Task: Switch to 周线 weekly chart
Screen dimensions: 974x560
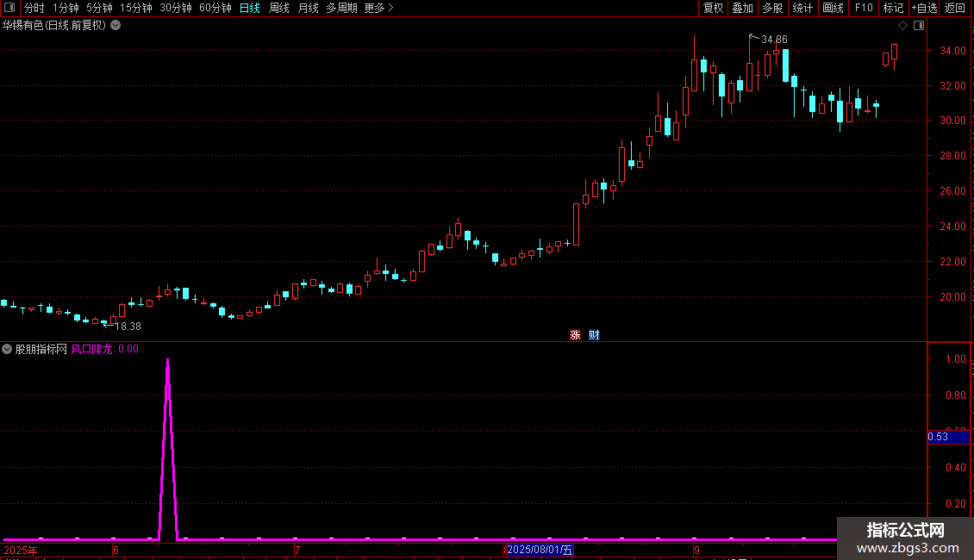Action: click(x=279, y=8)
